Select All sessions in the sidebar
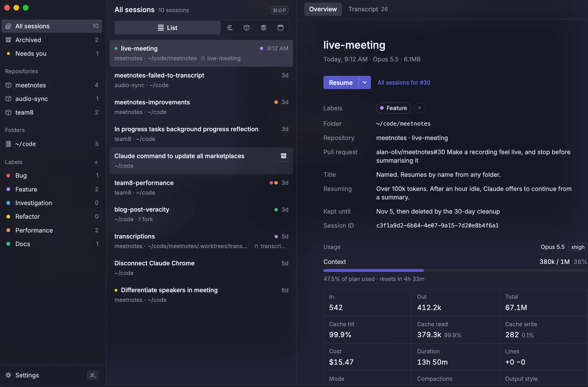Screen dimensions: 588x387 pyautogui.click(x=51, y=26)
